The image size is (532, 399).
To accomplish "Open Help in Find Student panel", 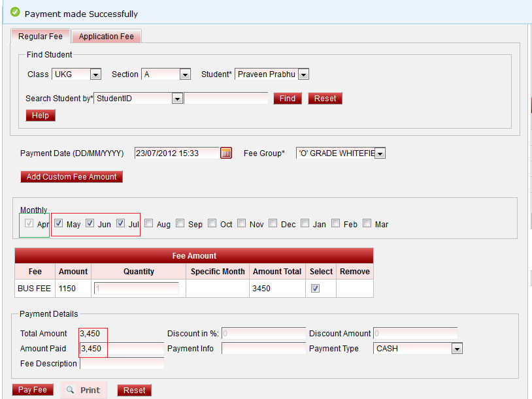I will pos(41,116).
